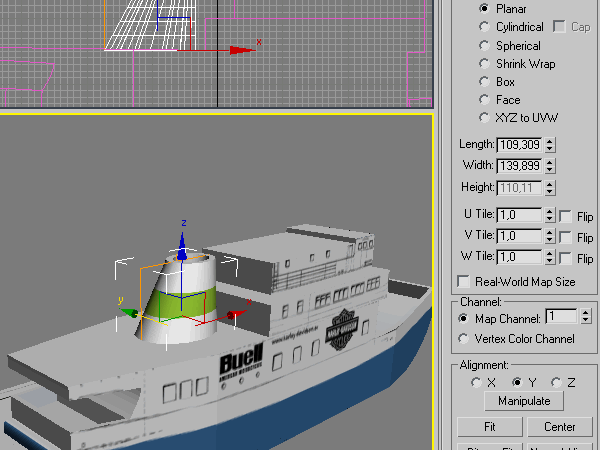Click the Buell logo on the ship hull
The image size is (600, 450).
(x=241, y=363)
